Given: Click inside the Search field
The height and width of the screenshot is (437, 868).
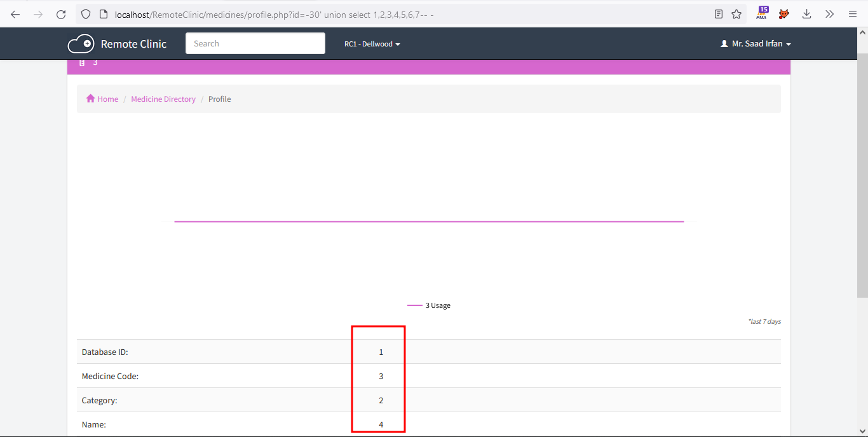Looking at the screenshot, I should click(x=255, y=43).
